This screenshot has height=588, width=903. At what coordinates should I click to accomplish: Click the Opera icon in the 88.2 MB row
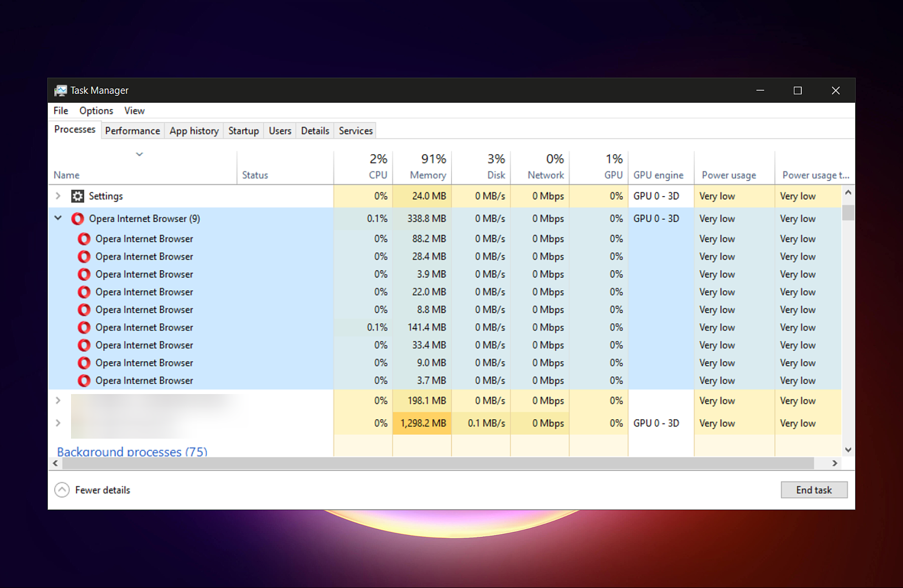84,239
